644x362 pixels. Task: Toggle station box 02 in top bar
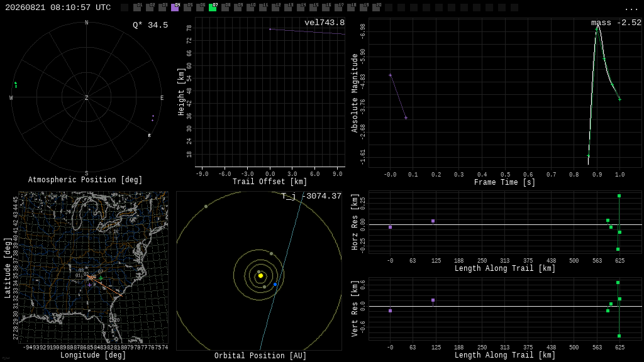point(150,8)
